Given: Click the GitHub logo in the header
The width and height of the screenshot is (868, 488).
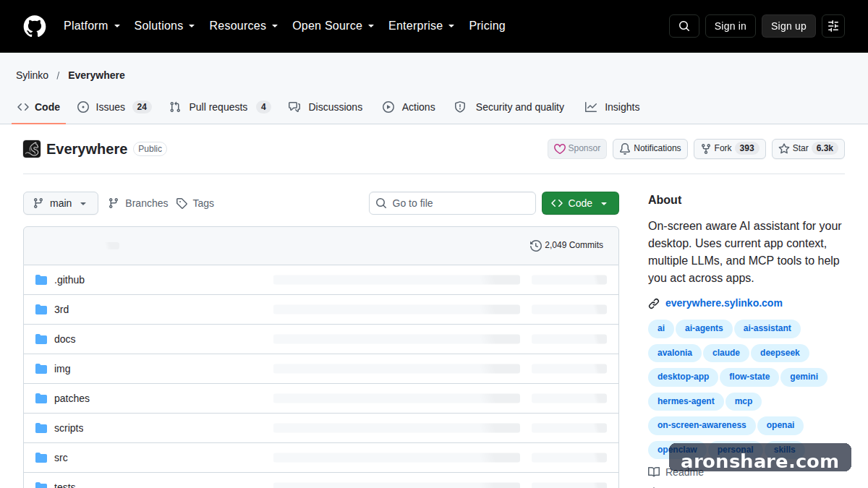Looking at the screenshot, I should point(35,26).
